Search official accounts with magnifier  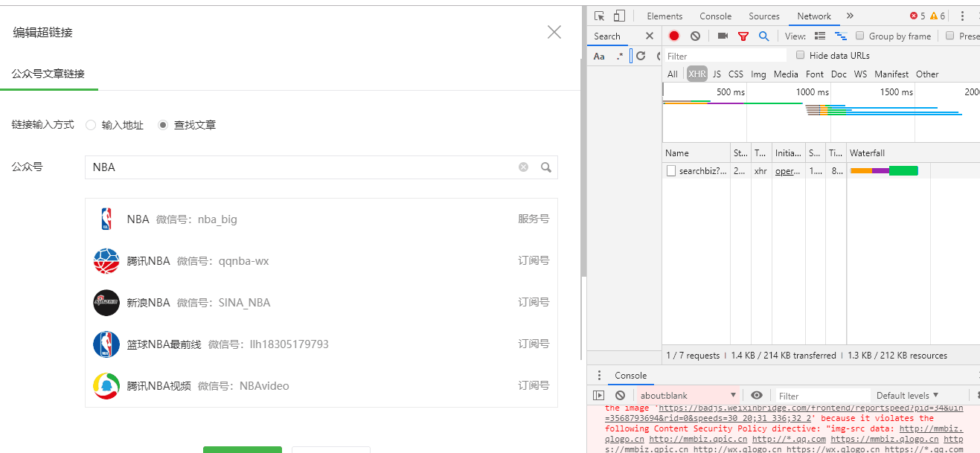546,167
